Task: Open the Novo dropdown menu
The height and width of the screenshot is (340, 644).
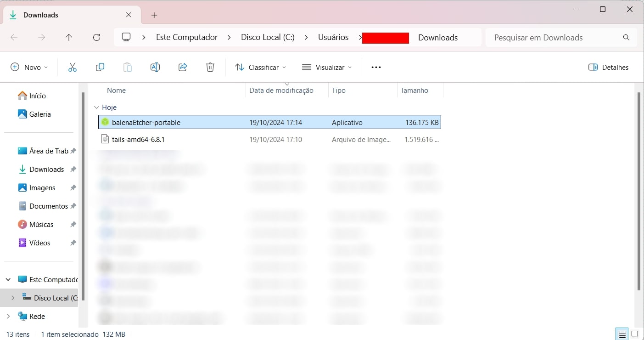Action: (29, 67)
